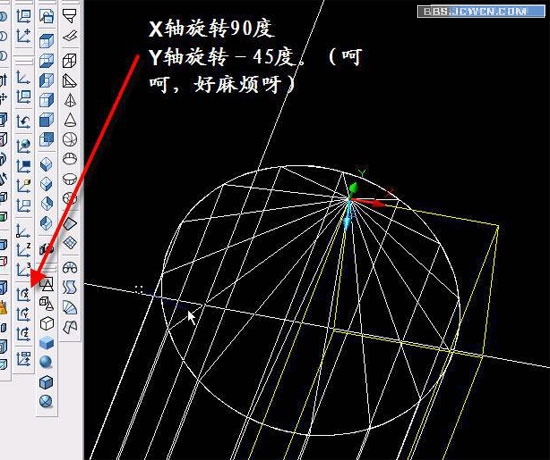The width and height of the screenshot is (550, 460).
Task: Switch to SE Isometric view
Action: pos(46,184)
